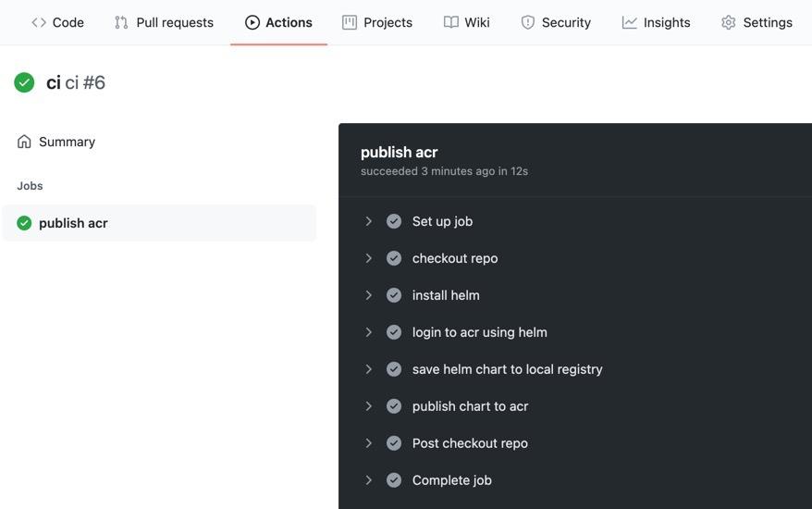812x509 pixels.
Task: Click the home icon next to Summary
Action: (x=24, y=142)
